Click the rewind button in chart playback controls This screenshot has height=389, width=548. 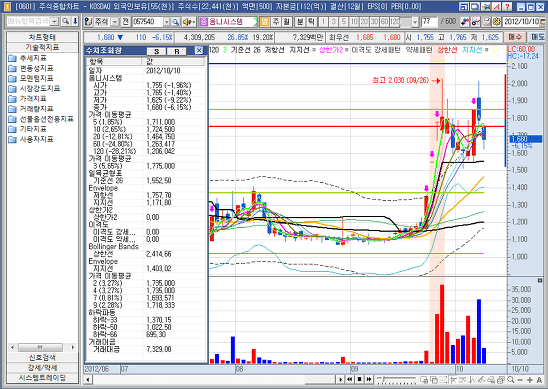[349, 379]
